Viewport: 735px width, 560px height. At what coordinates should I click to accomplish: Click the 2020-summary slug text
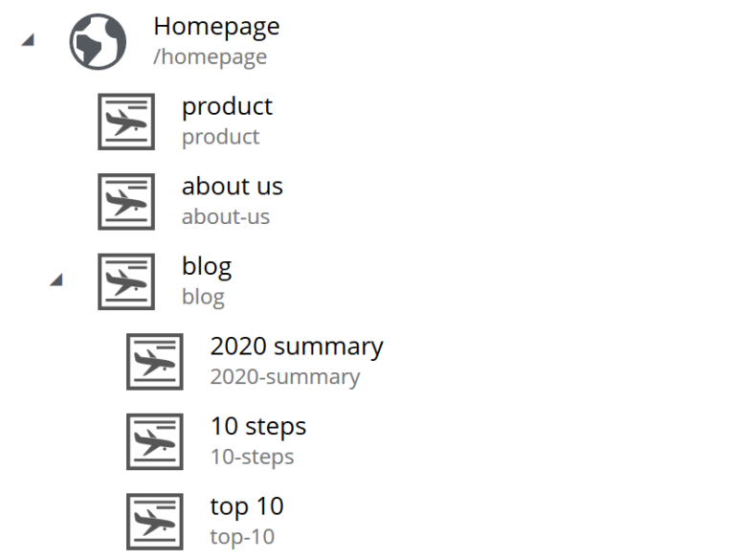285,377
